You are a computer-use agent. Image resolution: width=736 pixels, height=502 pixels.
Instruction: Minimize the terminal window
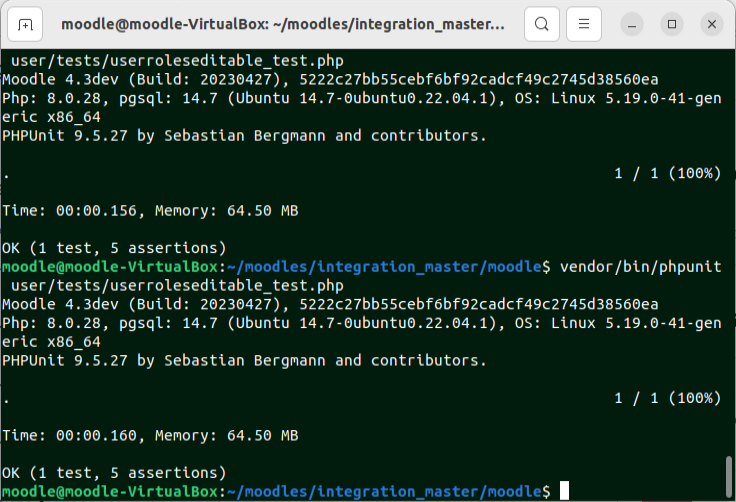point(632,24)
